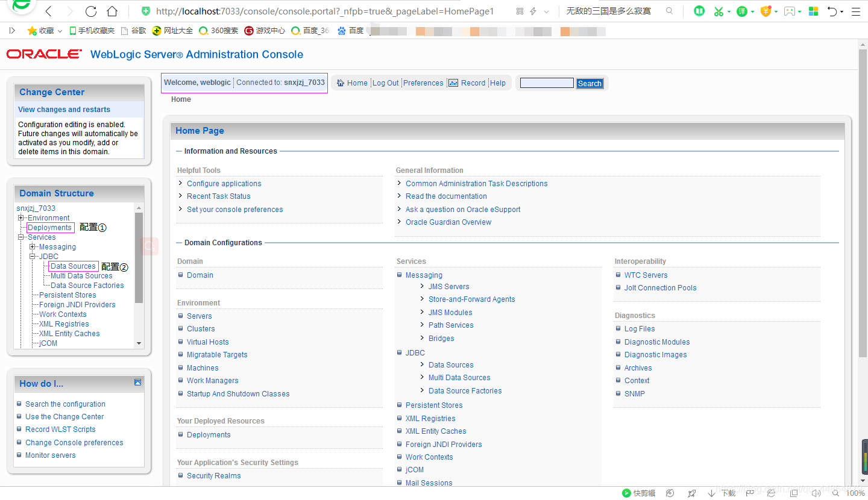Click the undo restore-tab icon
Viewport: 868px width, 500px height.
tap(832, 11)
